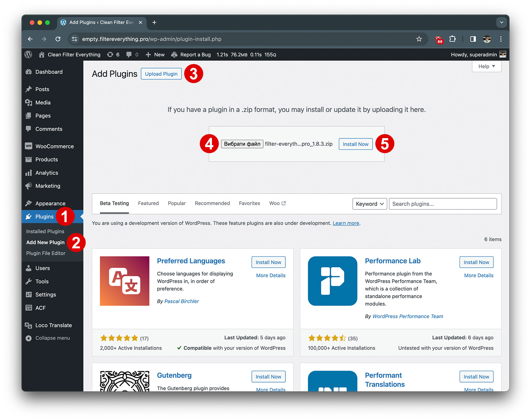This screenshot has width=531, height=420.
Task: Click the Вибрати файл file chooser button
Action: click(242, 144)
